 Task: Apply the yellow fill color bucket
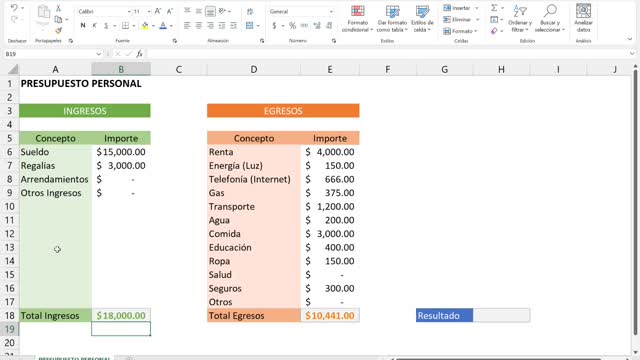point(145,26)
